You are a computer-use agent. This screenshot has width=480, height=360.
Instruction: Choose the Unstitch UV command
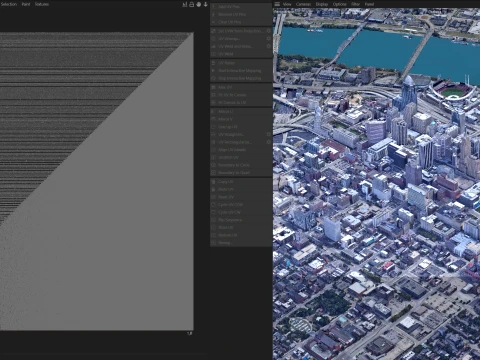[241, 157]
